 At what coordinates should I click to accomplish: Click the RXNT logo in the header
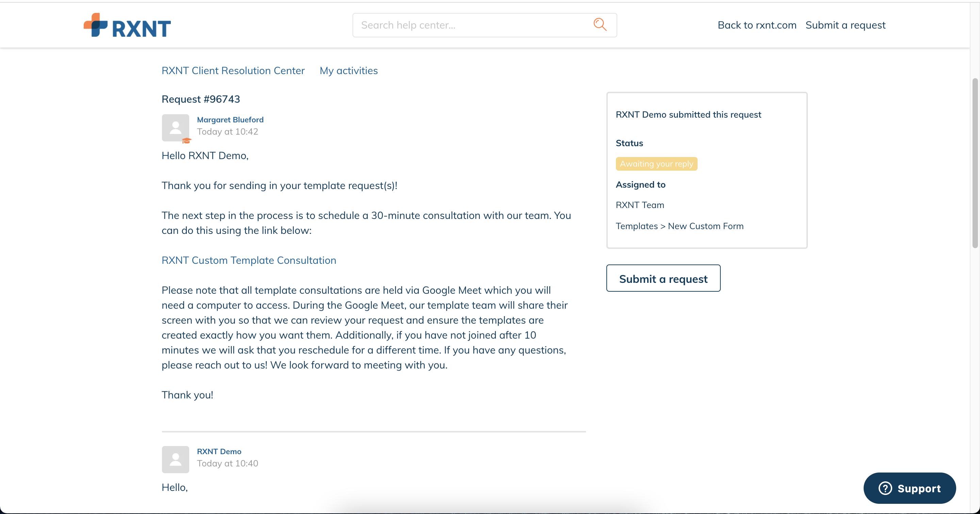click(x=127, y=25)
